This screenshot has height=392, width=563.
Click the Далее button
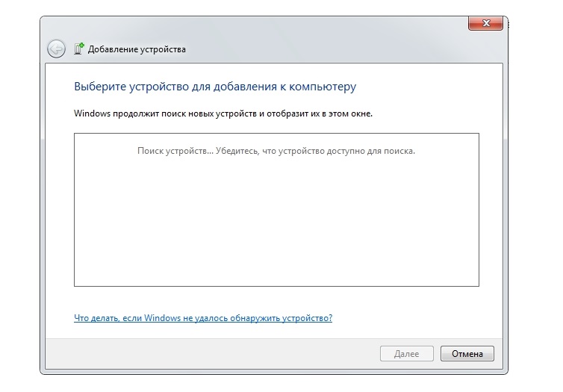pyautogui.click(x=406, y=354)
